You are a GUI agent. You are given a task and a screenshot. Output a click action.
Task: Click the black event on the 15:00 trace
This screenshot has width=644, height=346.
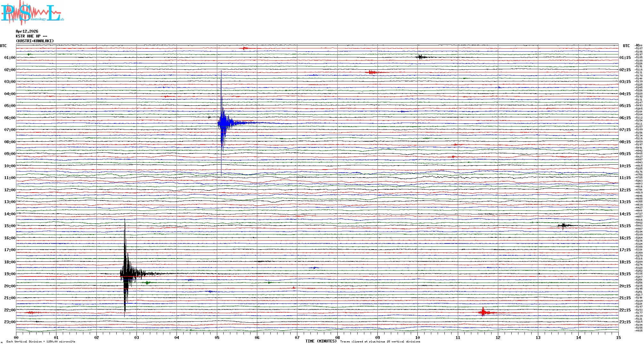tap(564, 226)
